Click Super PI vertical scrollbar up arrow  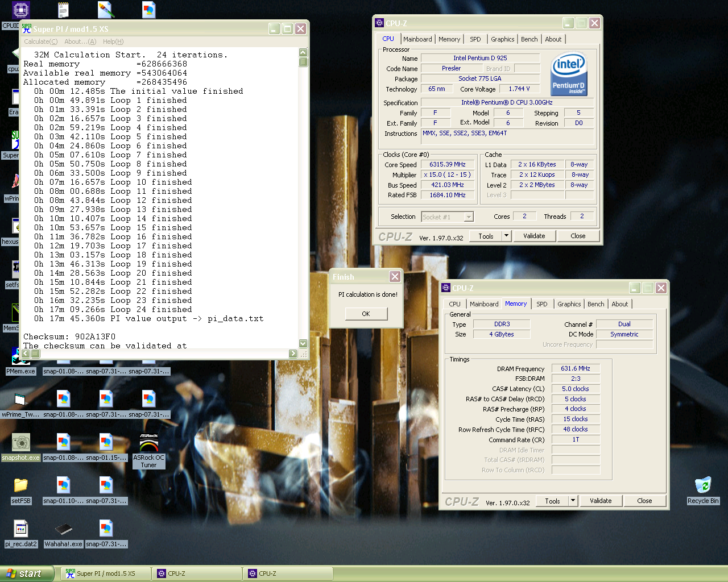303,52
